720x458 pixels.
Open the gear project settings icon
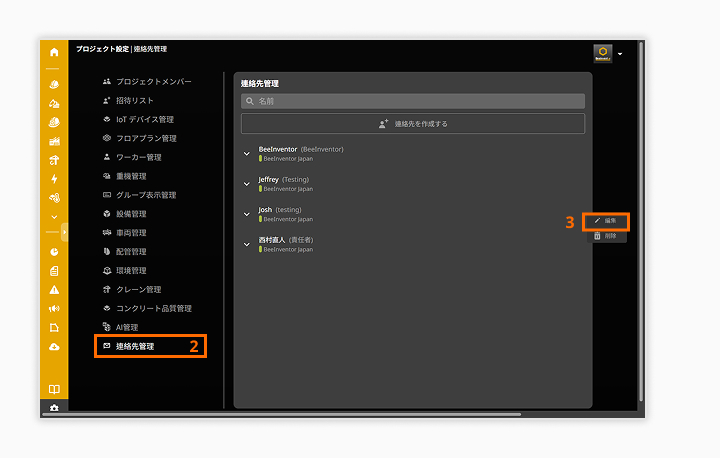coord(54,407)
